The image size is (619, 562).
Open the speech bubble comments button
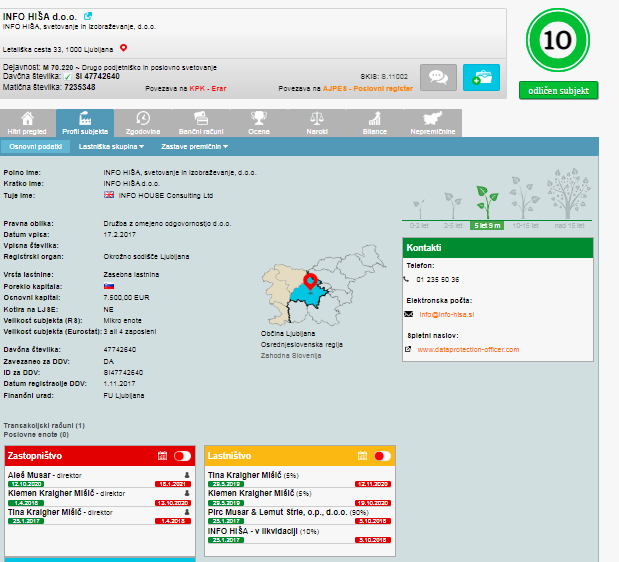click(x=438, y=77)
